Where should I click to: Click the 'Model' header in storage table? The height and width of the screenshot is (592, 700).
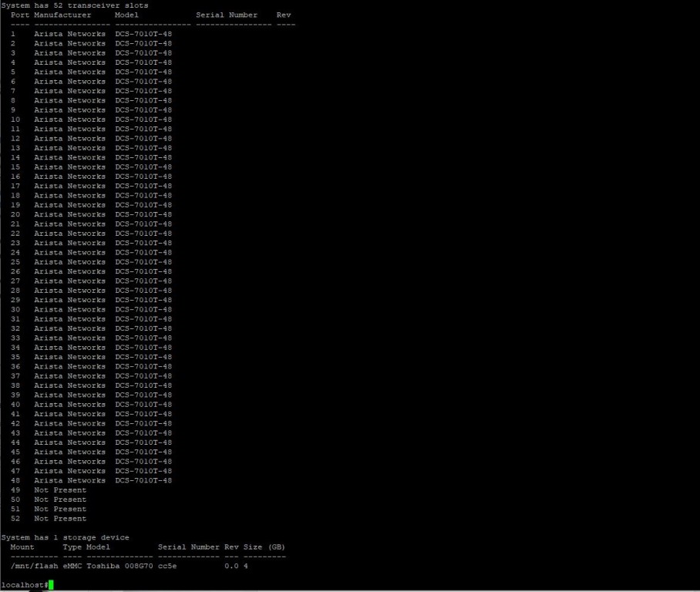[x=98, y=547]
